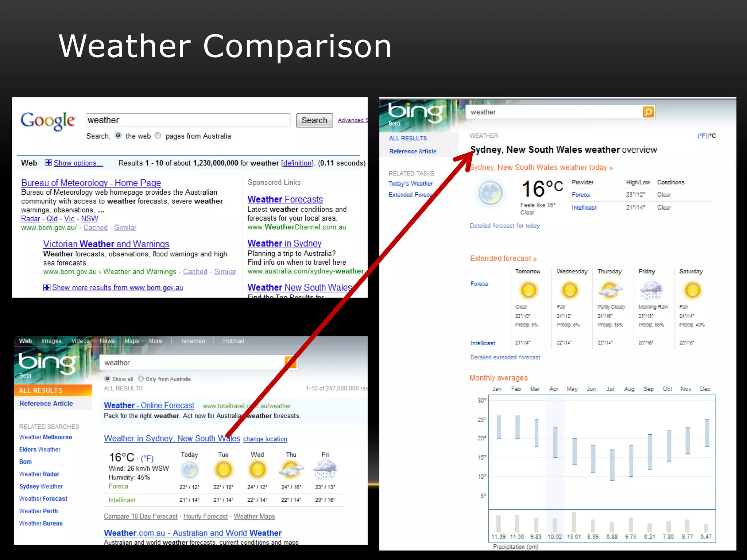Click the Google logo
The width and height of the screenshot is (747, 560).
[x=48, y=121]
